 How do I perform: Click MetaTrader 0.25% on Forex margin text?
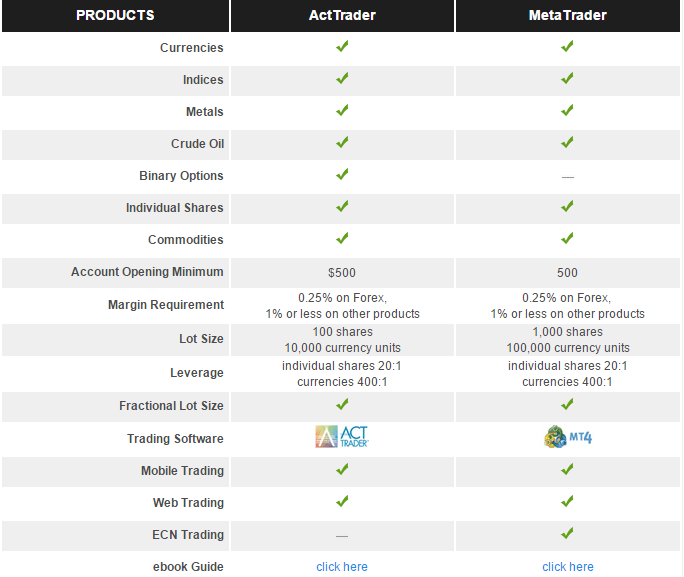(x=567, y=298)
